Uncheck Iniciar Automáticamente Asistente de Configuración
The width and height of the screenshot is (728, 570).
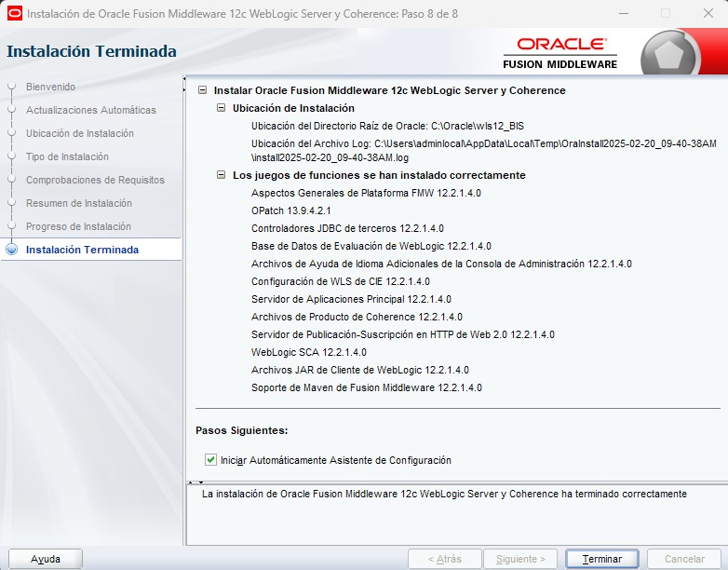[210, 460]
